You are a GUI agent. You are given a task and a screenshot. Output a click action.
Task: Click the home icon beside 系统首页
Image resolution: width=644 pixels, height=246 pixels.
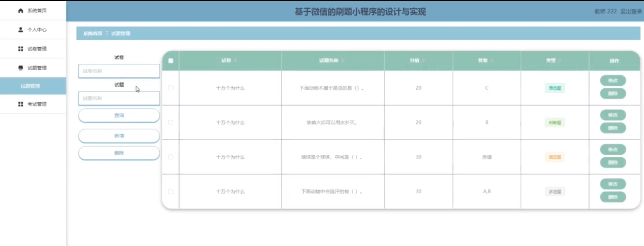click(x=21, y=11)
